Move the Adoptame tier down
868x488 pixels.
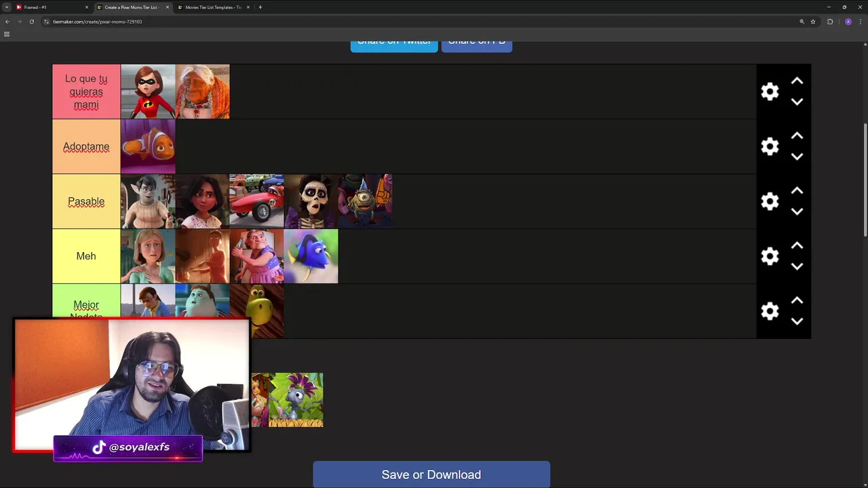pyautogui.click(x=797, y=157)
